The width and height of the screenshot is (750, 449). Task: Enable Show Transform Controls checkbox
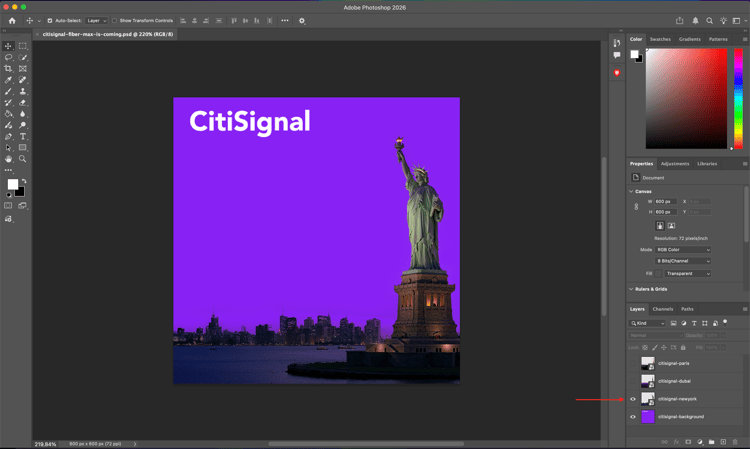[115, 20]
